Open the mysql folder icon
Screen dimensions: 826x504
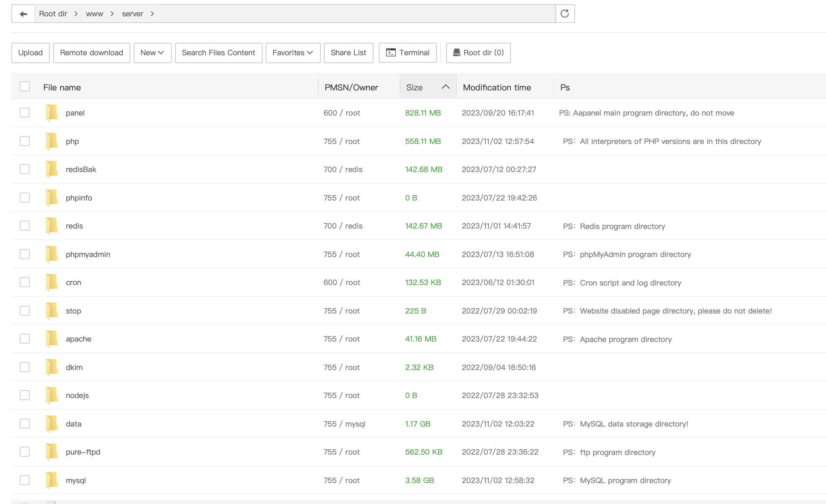coord(52,481)
